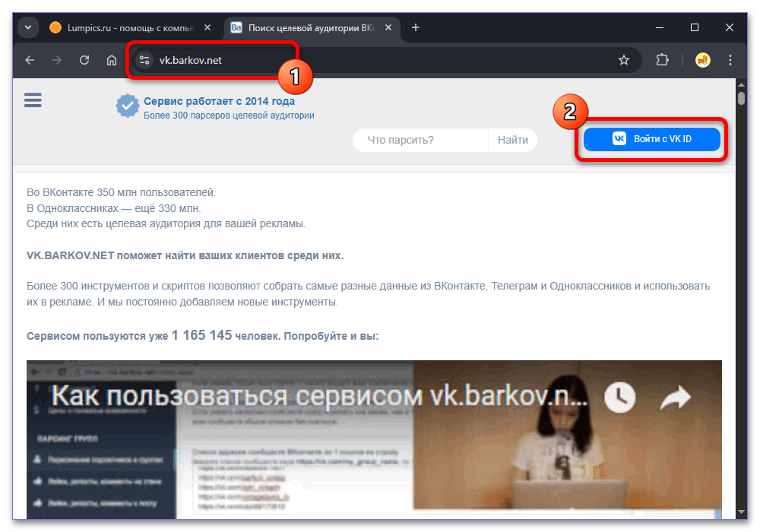Share the video via arrow icon

pyautogui.click(x=676, y=397)
